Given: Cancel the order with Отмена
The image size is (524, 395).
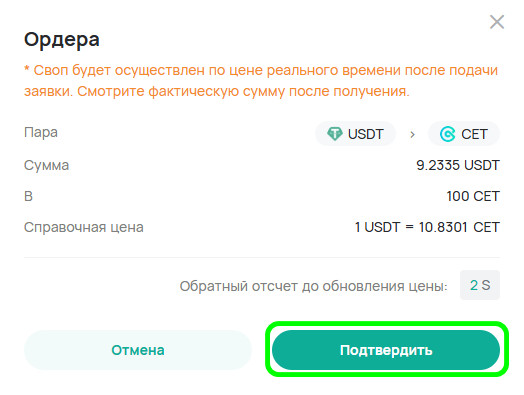Looking at the screenshot, I should click(138, 350).
